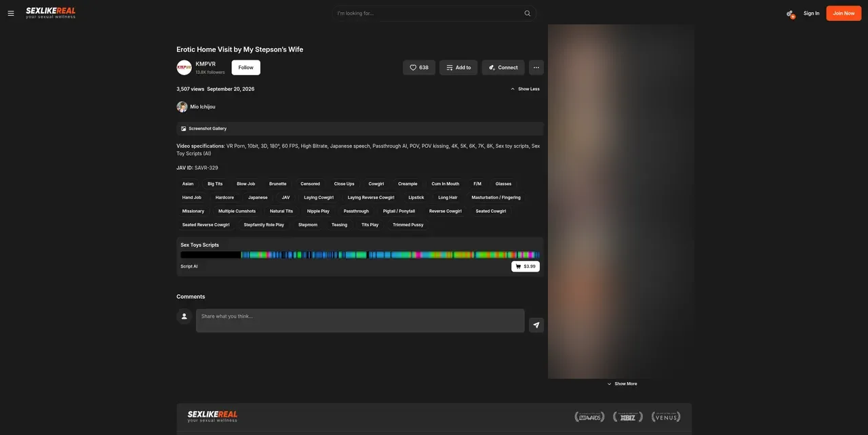Open the KMPVR channel name link
The width and height of the screenshot is (868, 435).
coord(205,64)
